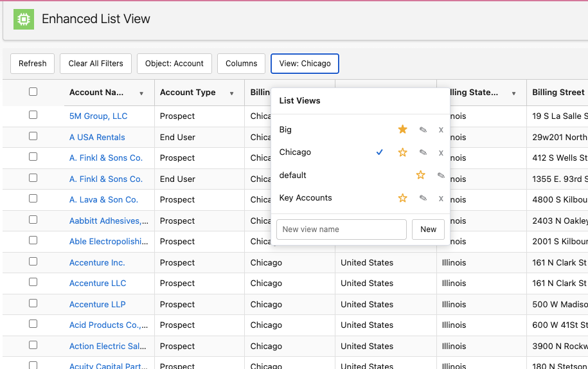The width and height of the screenshot is (588, 369).
Task: Pin the Chicago view with its star
Action: 402,152
